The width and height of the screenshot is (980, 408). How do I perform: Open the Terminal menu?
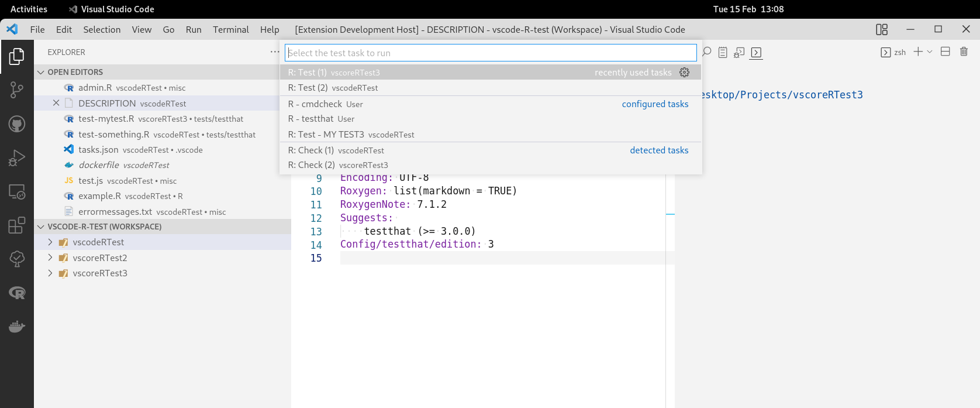231,29
